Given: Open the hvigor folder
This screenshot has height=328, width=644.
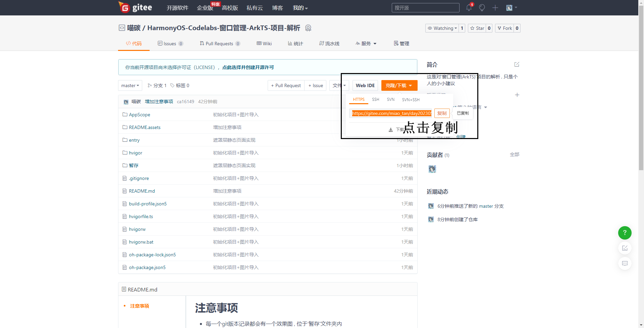Looking at the screenshot, I should pos(136,153).
